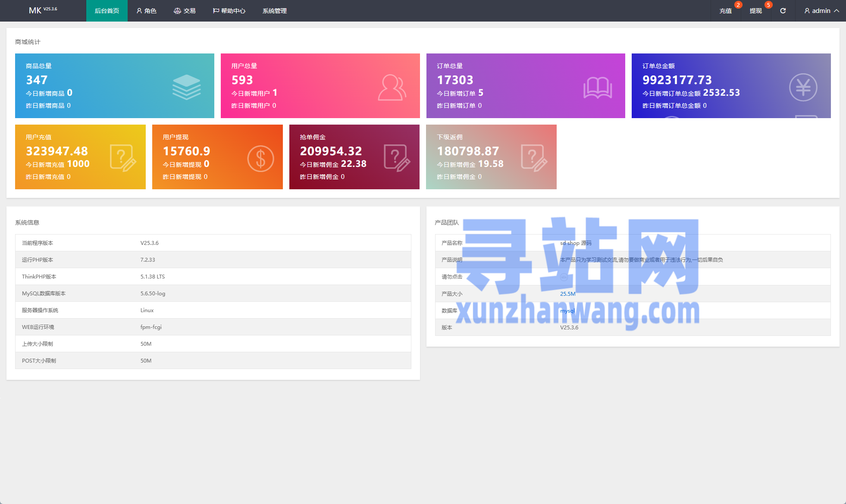Click the user icon beside admin

click(x=807, y=11)
